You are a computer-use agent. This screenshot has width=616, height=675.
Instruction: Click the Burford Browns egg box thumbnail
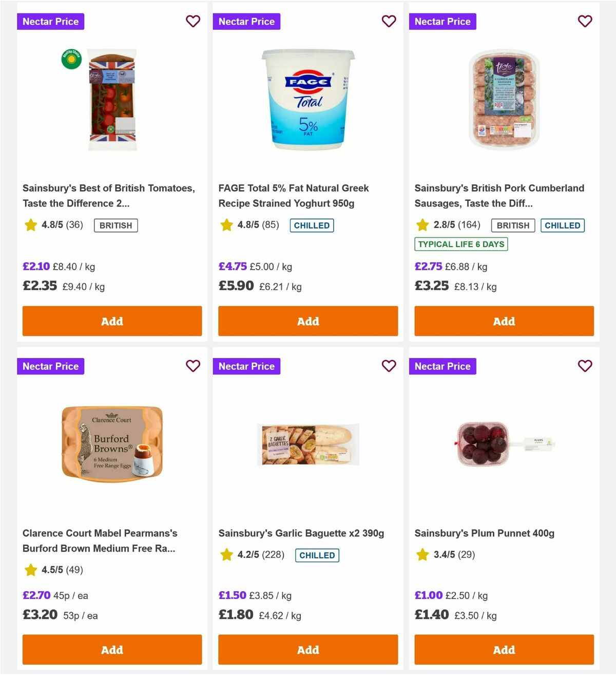point(112,444)
